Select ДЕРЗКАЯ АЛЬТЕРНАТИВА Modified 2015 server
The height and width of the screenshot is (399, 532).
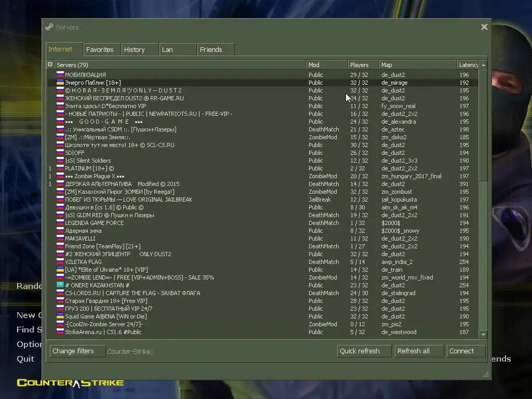pyautogui.click(x=262, y=184)
